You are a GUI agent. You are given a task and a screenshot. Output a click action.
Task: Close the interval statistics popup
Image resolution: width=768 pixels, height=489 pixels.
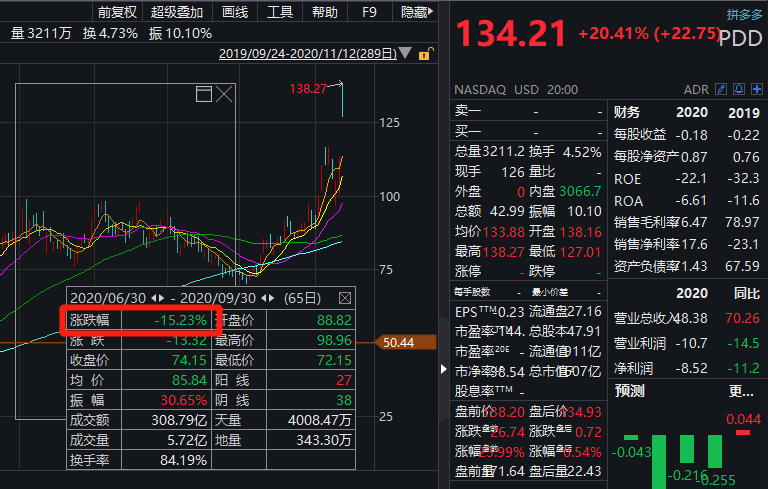(x=345, y=298)
